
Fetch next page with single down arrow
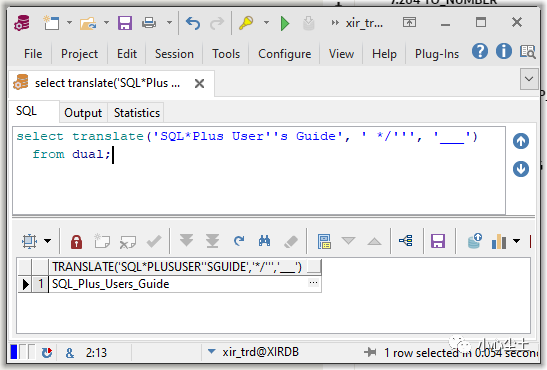pyautogui.click(x=186, y=241)
